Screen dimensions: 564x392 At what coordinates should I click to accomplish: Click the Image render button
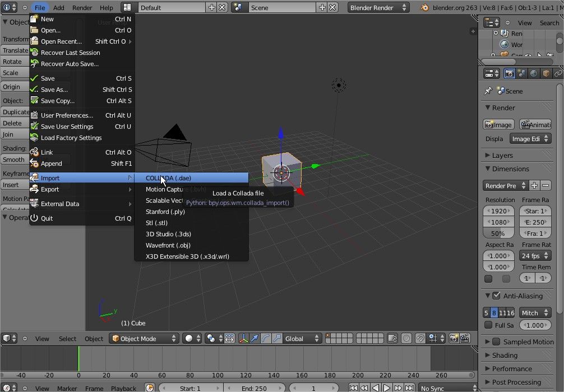click(x=498, y=125)
